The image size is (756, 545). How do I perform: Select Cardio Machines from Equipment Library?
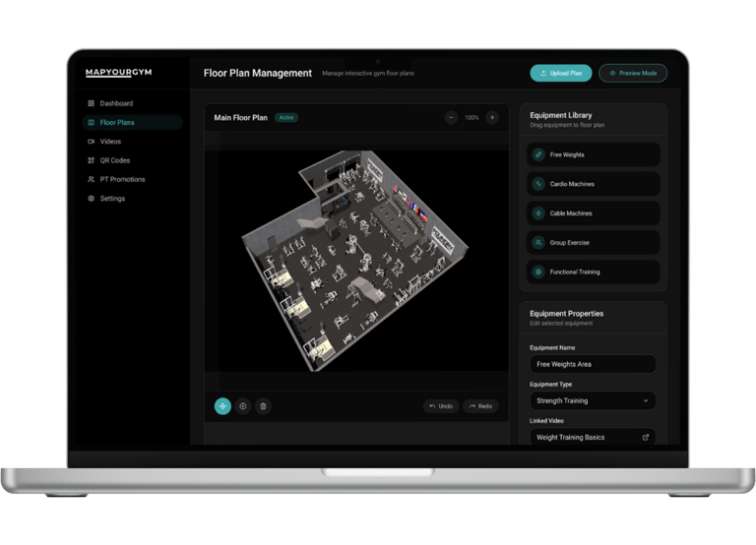(593, 184)
